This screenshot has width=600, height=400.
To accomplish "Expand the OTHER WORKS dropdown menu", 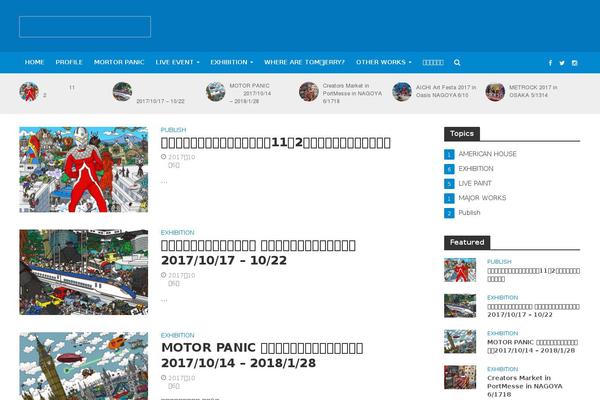I will pos(383,62).
